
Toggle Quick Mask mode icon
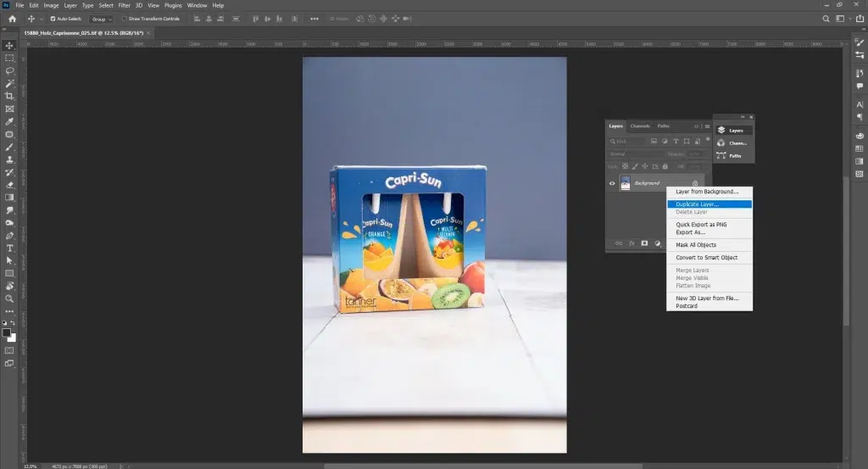pos(9,350)
